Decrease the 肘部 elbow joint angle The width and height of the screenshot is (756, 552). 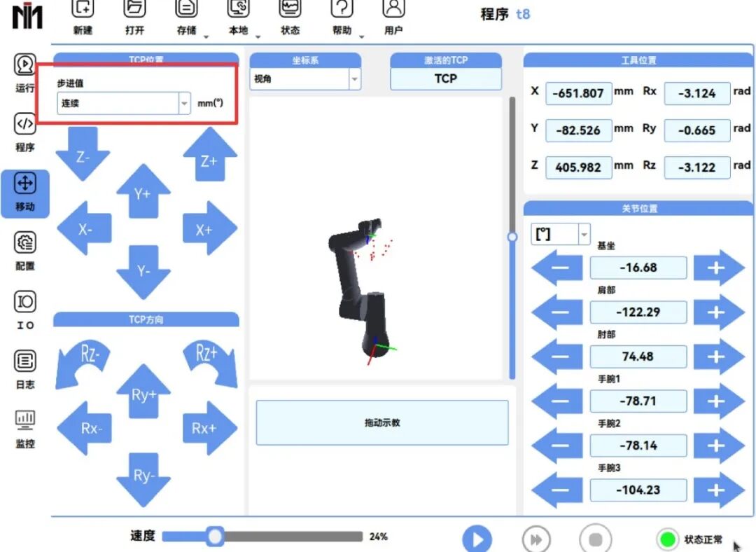(x=558, y=357)
